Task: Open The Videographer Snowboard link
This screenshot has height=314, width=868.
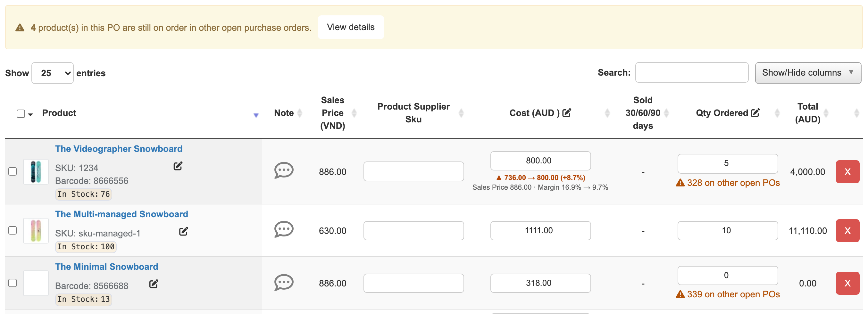Action: tap(119, 149)
